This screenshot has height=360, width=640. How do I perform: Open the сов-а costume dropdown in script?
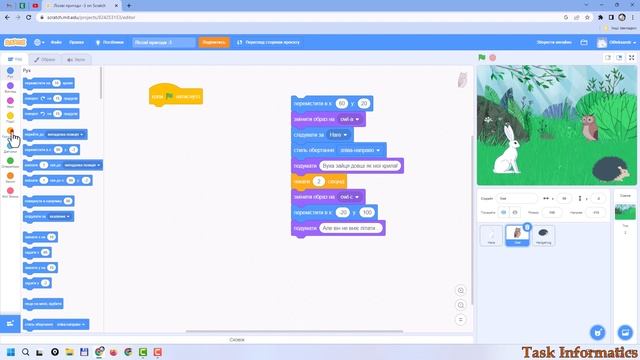tap(350, 119)
